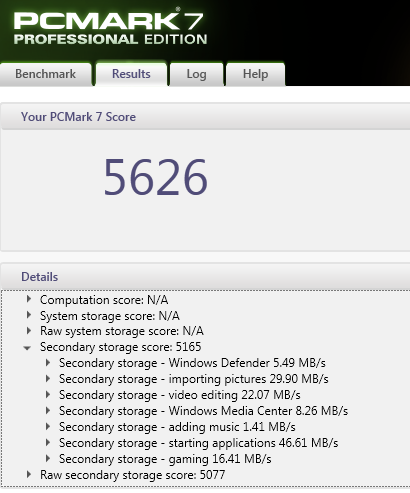Expand the video editing result arrow
The height and width of the screenshot is (493, 410).
(x=48, y=395)
